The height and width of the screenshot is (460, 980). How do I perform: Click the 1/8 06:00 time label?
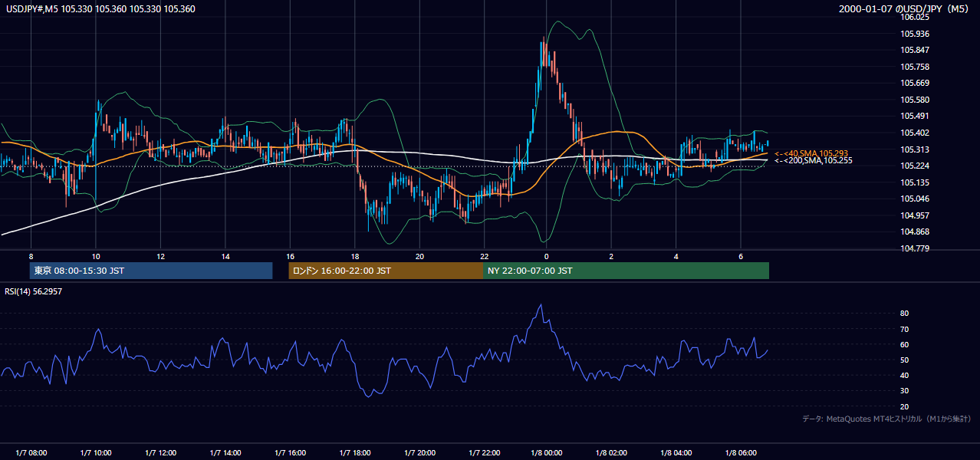pyautogui.click(x=741, y=453)
